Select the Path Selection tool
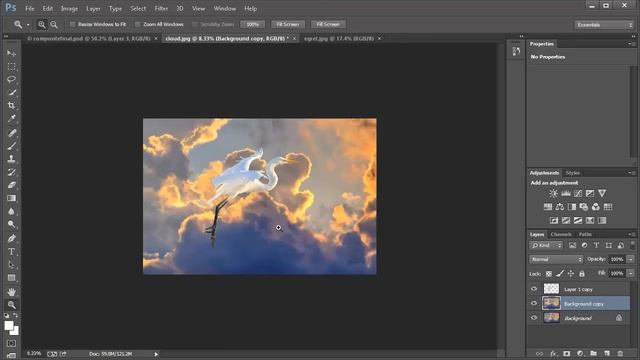 11,264
